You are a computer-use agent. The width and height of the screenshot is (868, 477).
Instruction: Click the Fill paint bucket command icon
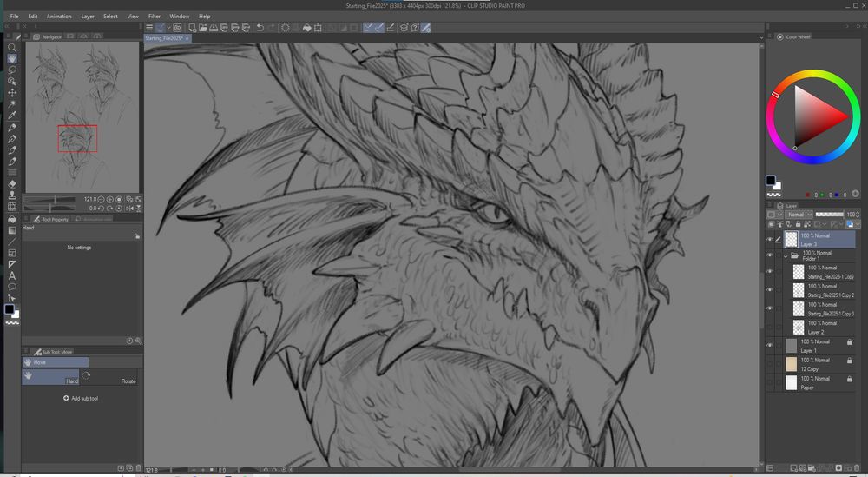point(306,28)
